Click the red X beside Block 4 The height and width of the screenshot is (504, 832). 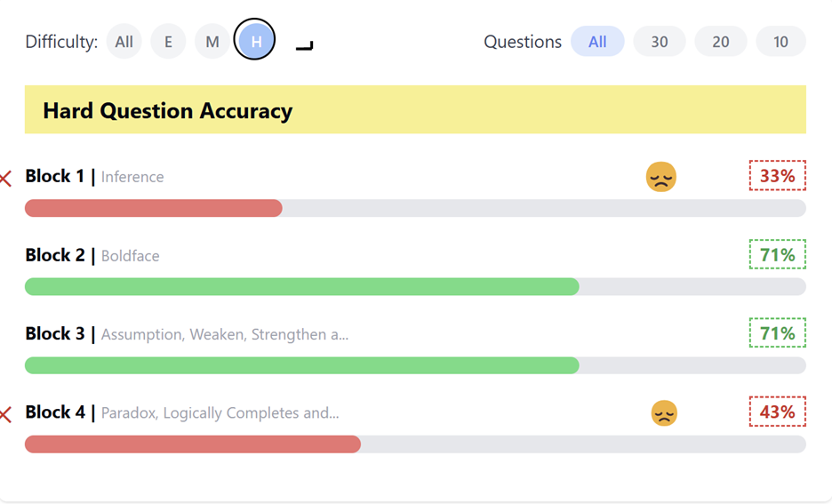coord(5,414)
